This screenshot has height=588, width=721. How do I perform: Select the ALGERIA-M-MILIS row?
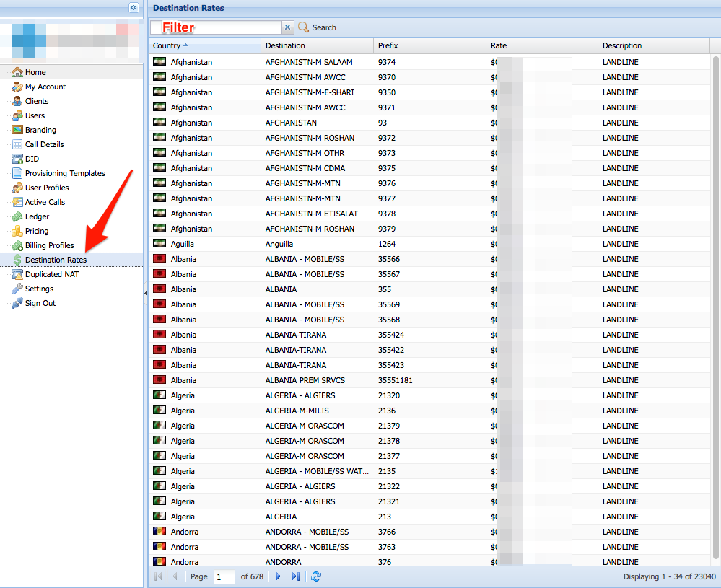429,411
